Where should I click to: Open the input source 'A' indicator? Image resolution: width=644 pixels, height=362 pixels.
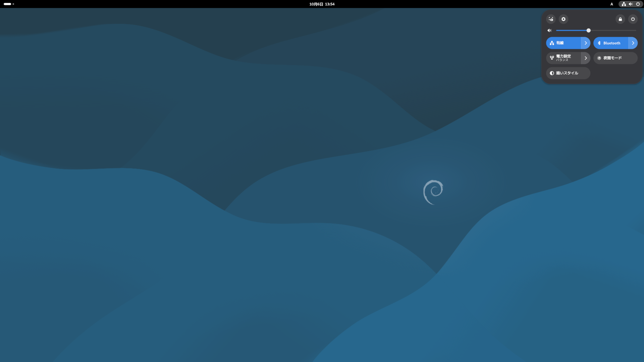(x=611, y=4)
